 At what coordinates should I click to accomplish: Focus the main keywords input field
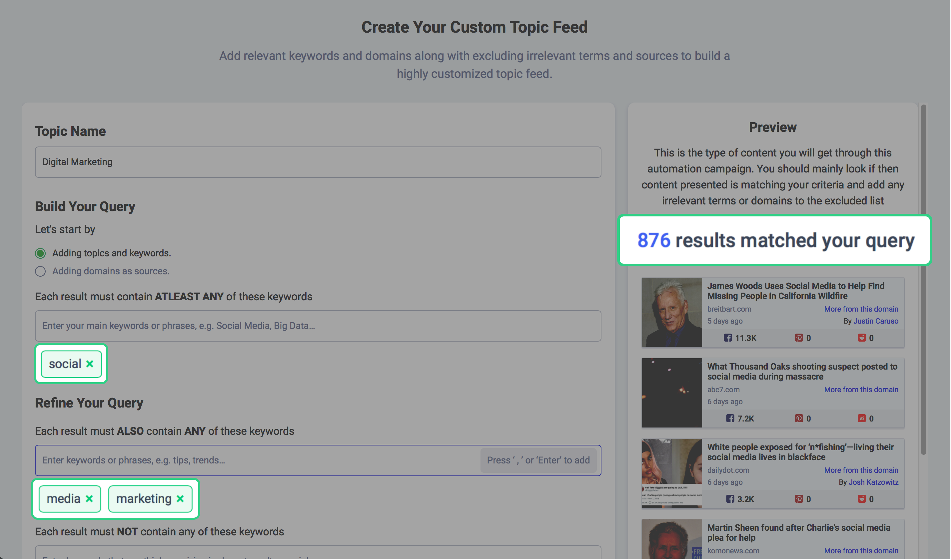[318, 326]
